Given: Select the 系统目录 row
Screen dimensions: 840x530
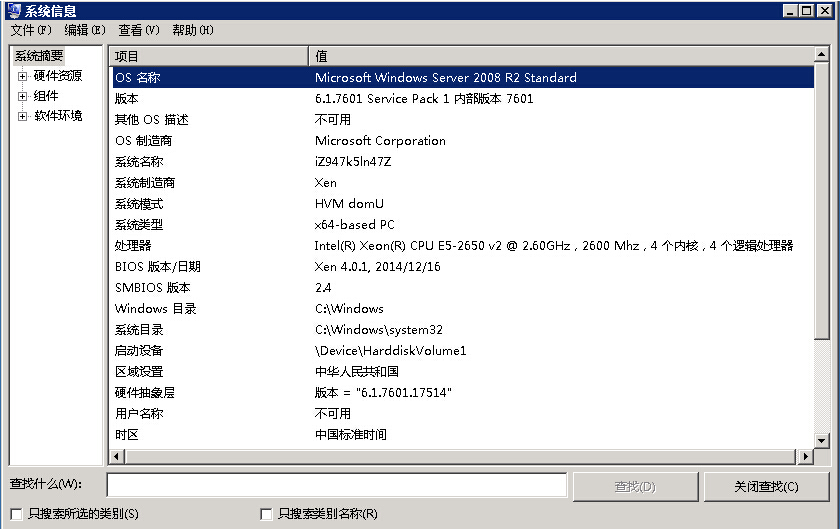Looking at the screenshot, I should point(463,330).
